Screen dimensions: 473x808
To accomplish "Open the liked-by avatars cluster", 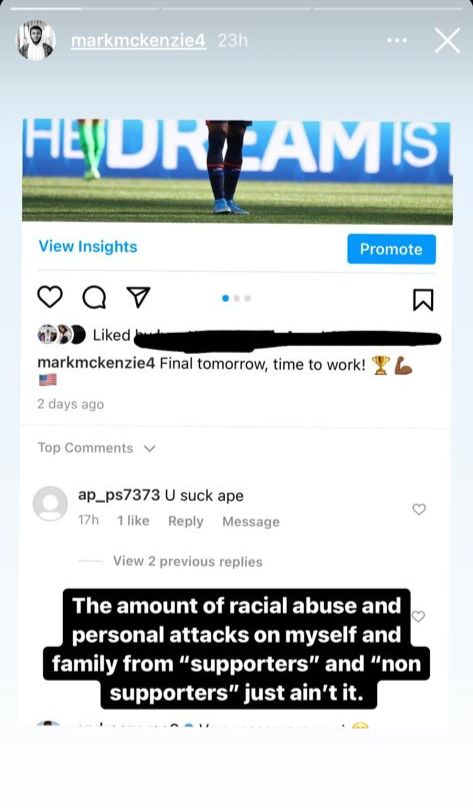I will coord(62,334).
